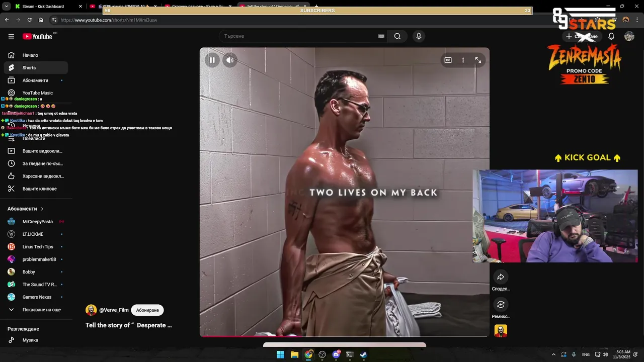Open the volume control in system tray

pyautogui.click(x=605, y=354)
